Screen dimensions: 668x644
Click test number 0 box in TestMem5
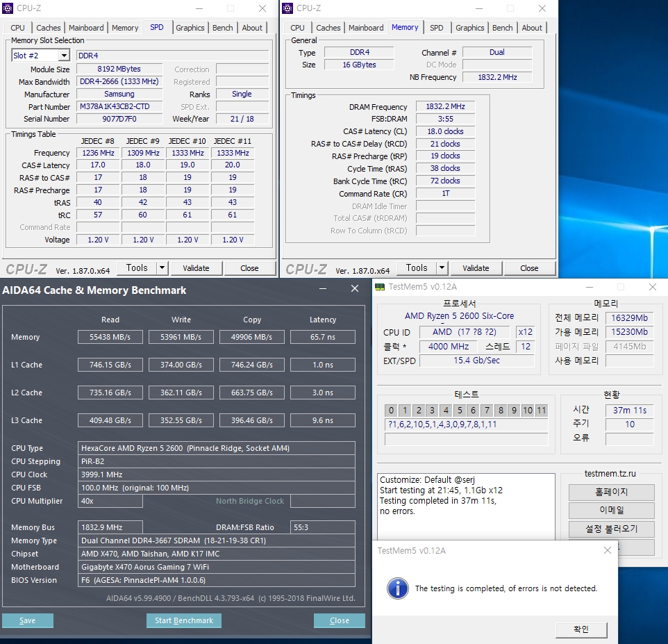tap(391, 411)
